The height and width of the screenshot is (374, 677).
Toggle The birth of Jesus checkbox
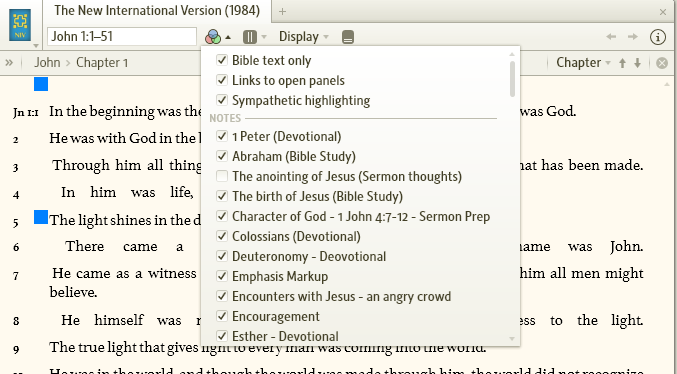pos(222,196)
